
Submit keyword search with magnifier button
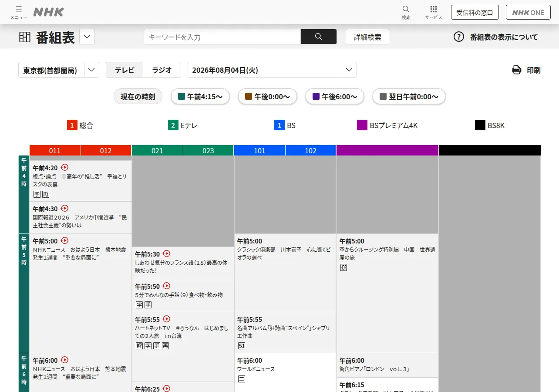point(319,37)
